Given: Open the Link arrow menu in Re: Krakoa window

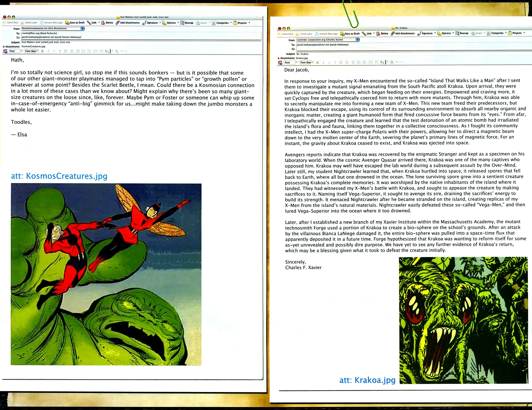Looking at the screenshot, I should click(374, 33).
